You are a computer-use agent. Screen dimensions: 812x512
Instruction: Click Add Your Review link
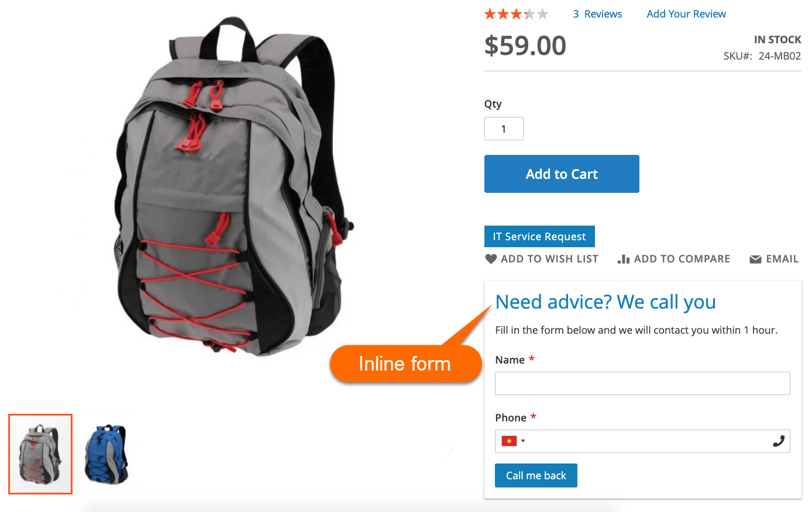[x=686, y=14]
